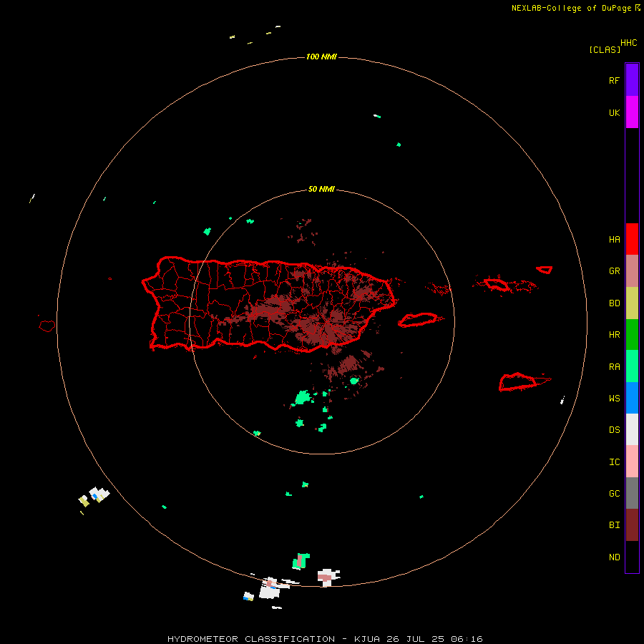This screenshot has height=644, width=644.
Task: Pick the WS blue legend swatch
Action: (632, 398)
